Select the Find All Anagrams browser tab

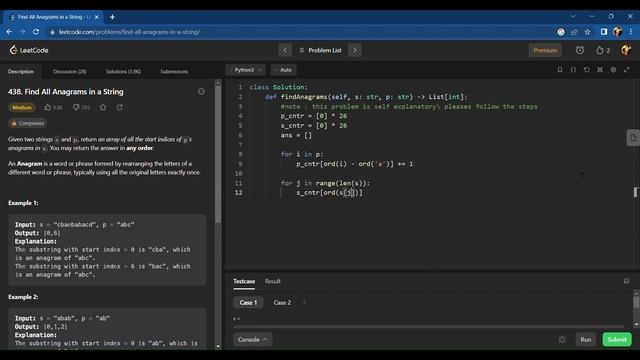point(53,17)
